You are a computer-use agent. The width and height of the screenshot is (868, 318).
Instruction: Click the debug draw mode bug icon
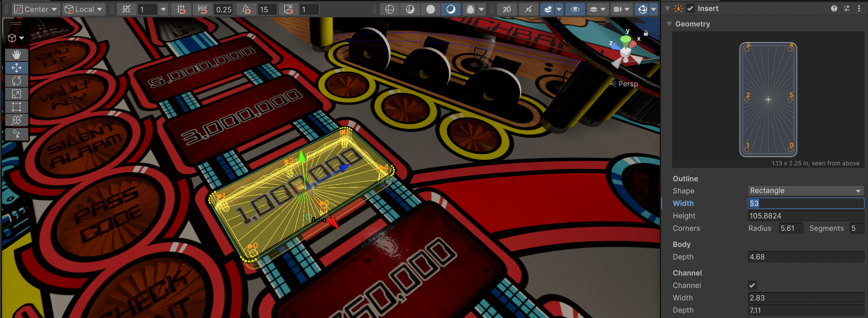pos(470,9)
